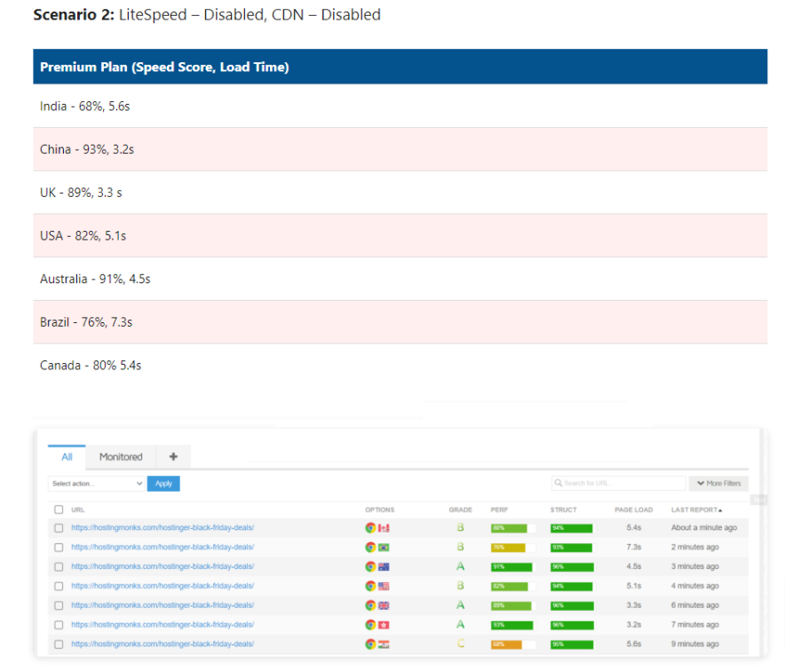Toggle the select-all checkbox in the header row
The image size is (785, 672).
57,510
